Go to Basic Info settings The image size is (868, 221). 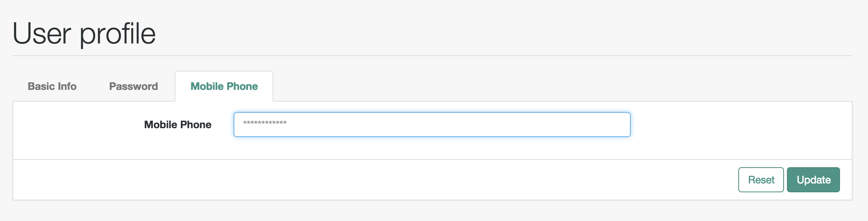pos(52,86)
